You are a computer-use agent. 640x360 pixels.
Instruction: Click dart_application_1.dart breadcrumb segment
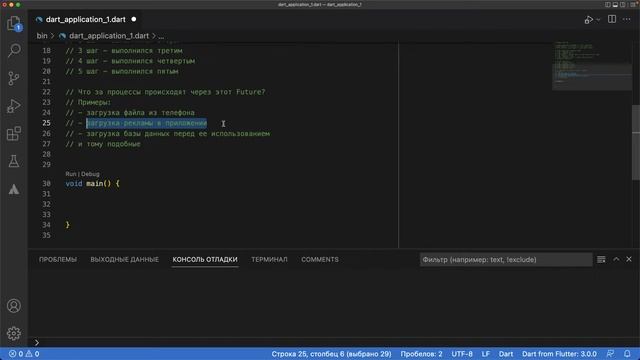coord(109,36)
